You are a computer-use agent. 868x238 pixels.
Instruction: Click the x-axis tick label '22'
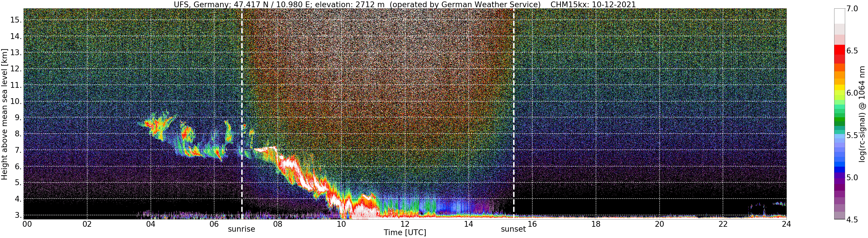(723, 224)
